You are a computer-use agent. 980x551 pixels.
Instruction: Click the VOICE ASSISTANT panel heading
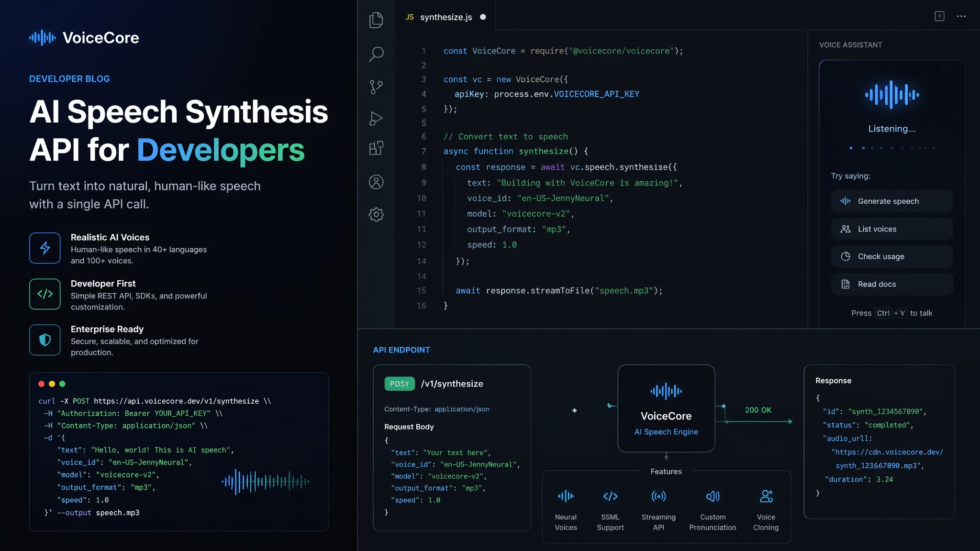(850, 45)
